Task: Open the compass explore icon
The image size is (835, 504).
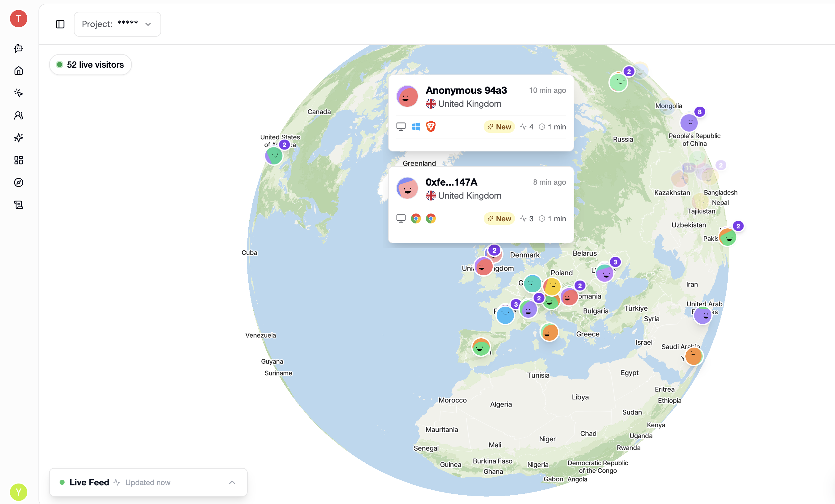Action: [19, 182]
